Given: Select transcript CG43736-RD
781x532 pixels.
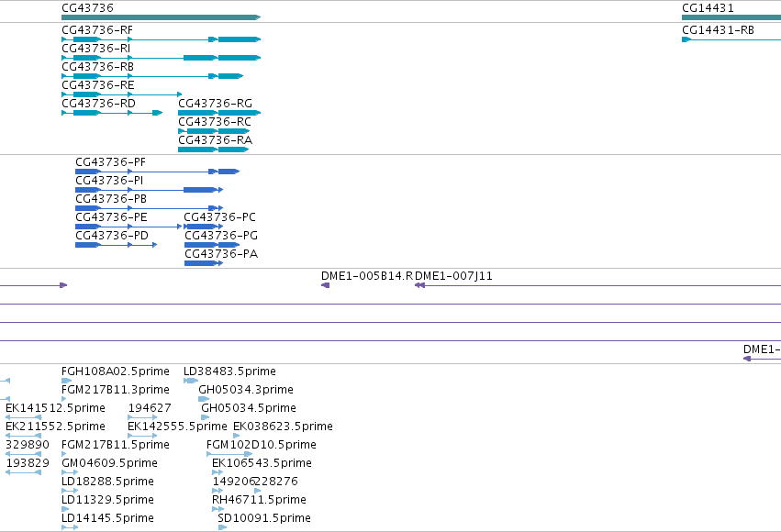Looking at the screenshot, I should pyautogui.click(x=112, y=113).
